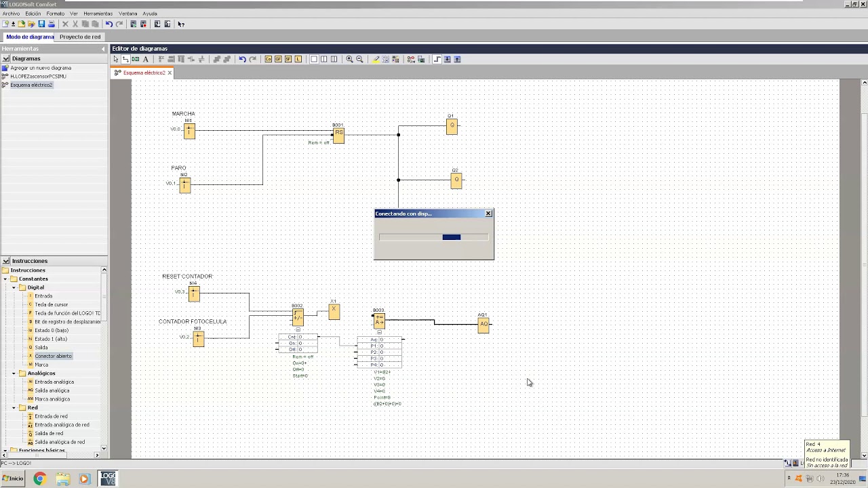
Task: Switch to Proyecto de red tab
Action: [x=80, y=37]
